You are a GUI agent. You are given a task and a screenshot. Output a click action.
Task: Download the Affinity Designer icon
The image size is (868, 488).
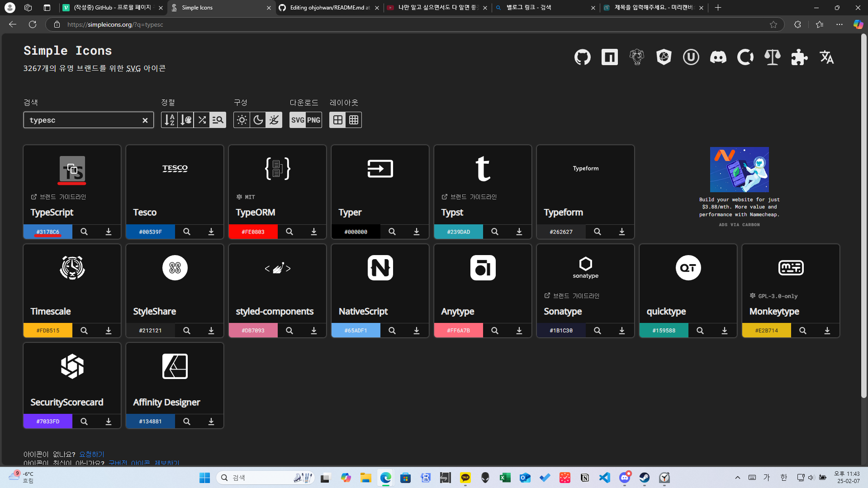tap(211, 422)
